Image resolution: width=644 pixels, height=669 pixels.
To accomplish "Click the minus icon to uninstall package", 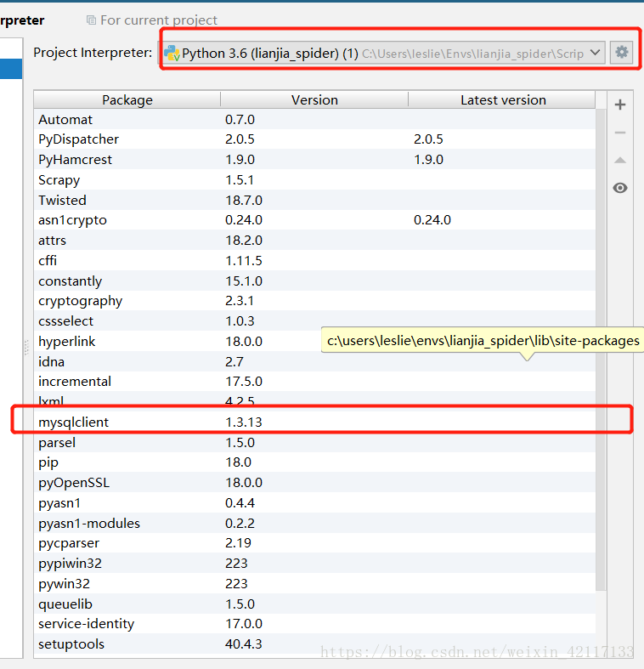I will tap(620, 133).
